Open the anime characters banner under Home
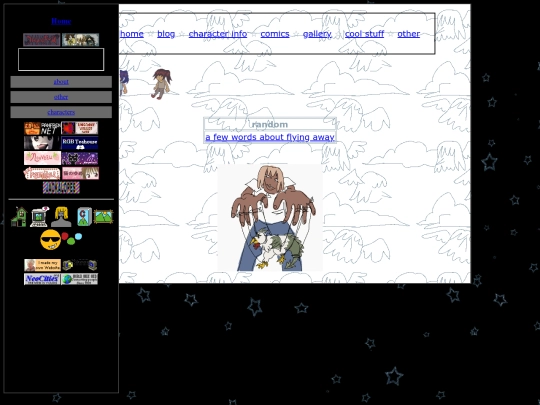Image resolution: width=540 pixels, height=405 pixels. pyautogui.click(x=81, y=40)
